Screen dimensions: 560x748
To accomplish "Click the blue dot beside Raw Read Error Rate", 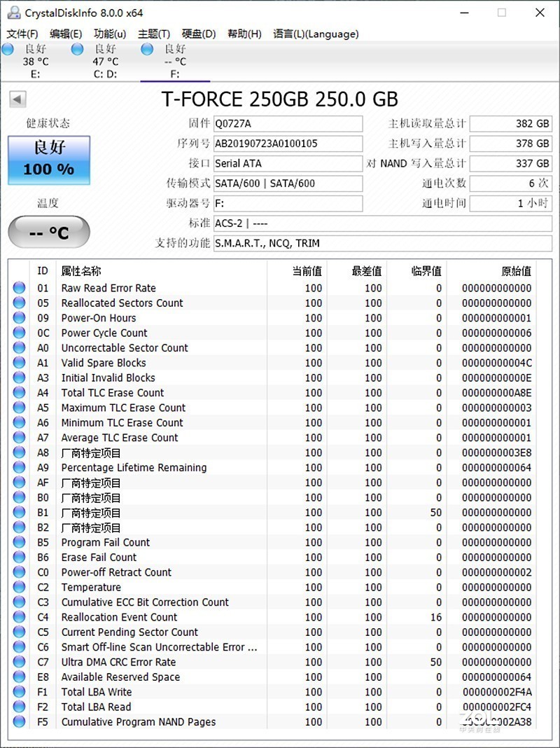I will pyautogui.click(x=19, y=288).
